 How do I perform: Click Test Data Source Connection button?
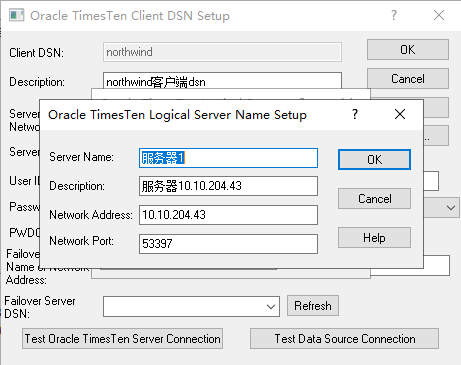click(x=344, y=339)
